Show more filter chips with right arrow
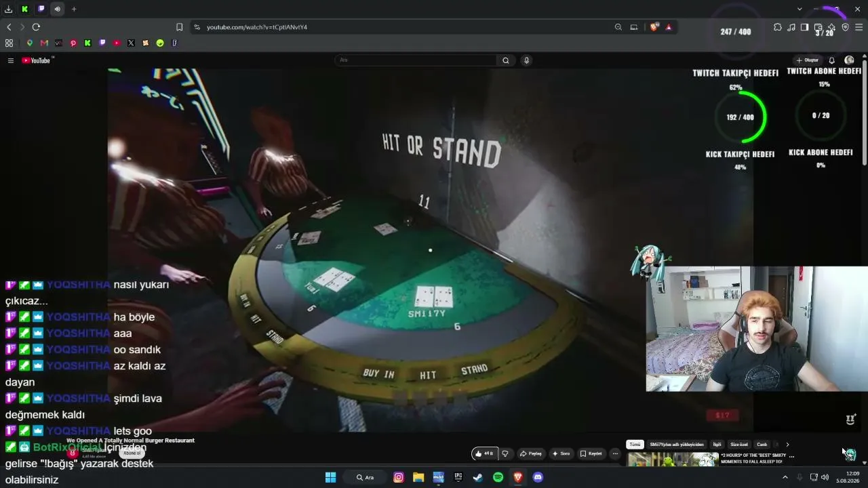868x488 pixels. tap(787, 445)
